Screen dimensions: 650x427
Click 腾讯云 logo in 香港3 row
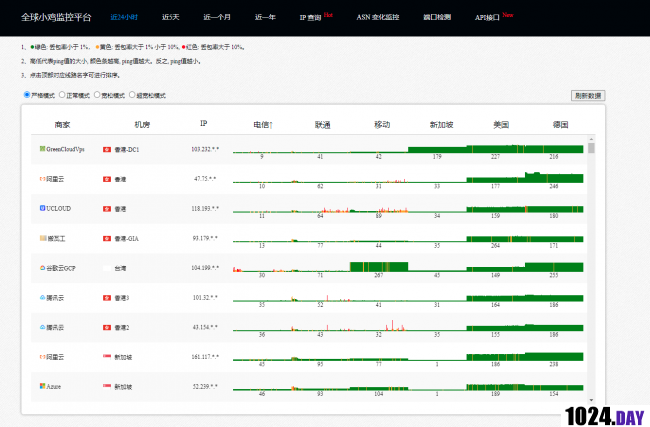click(42, 298)
